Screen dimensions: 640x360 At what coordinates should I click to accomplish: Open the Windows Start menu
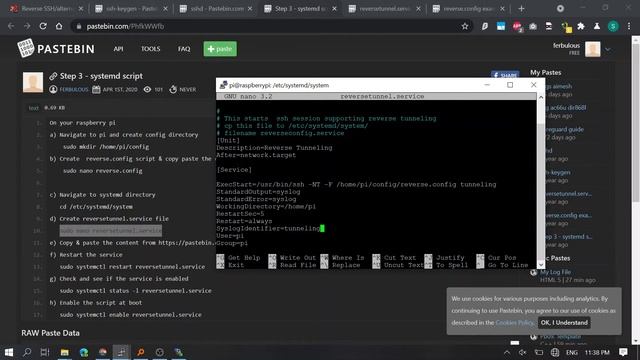[x=9, y=352]
